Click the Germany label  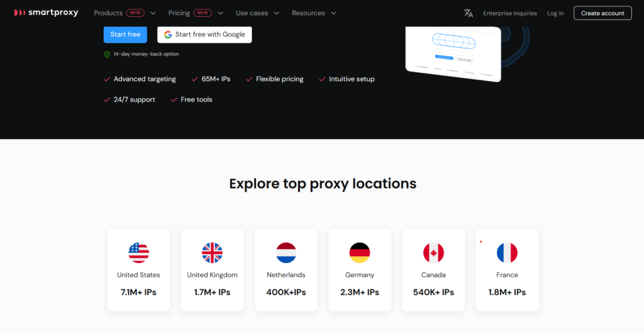tap(360, 275)
